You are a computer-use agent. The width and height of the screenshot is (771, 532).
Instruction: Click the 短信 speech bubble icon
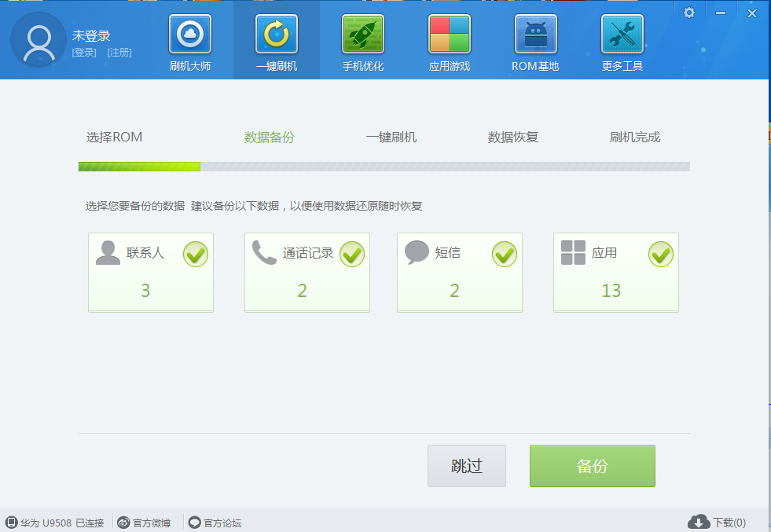pyautogui.click(x=417, y=253)
